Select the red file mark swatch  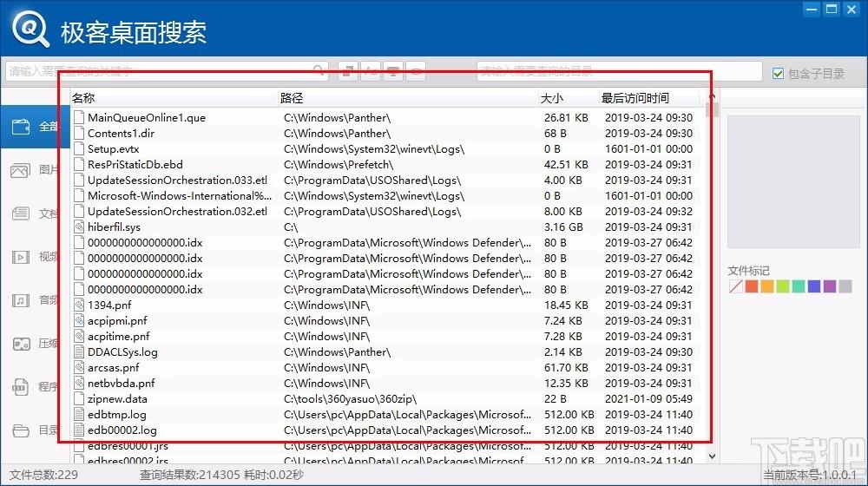(x=751, y=286)
